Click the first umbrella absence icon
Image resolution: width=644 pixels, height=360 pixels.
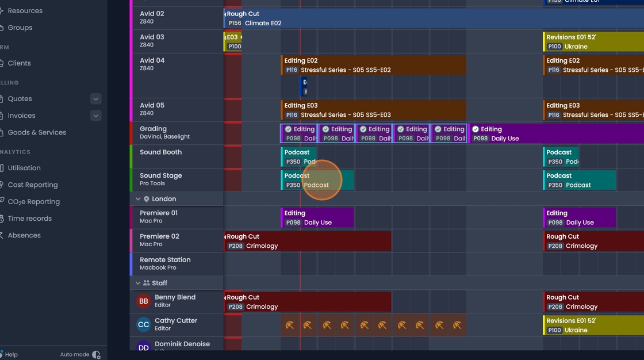point(290,325)
